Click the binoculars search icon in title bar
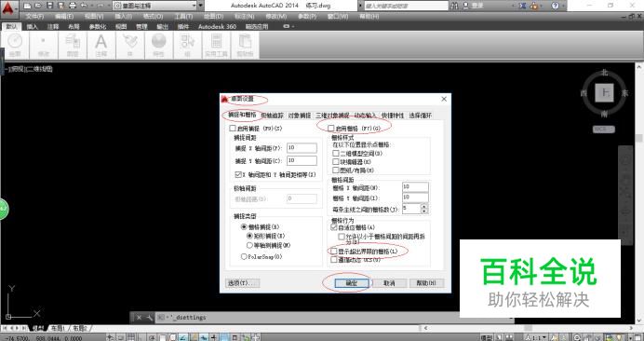The height and width of the screenshot is (341, 644). tap(455, 6)
